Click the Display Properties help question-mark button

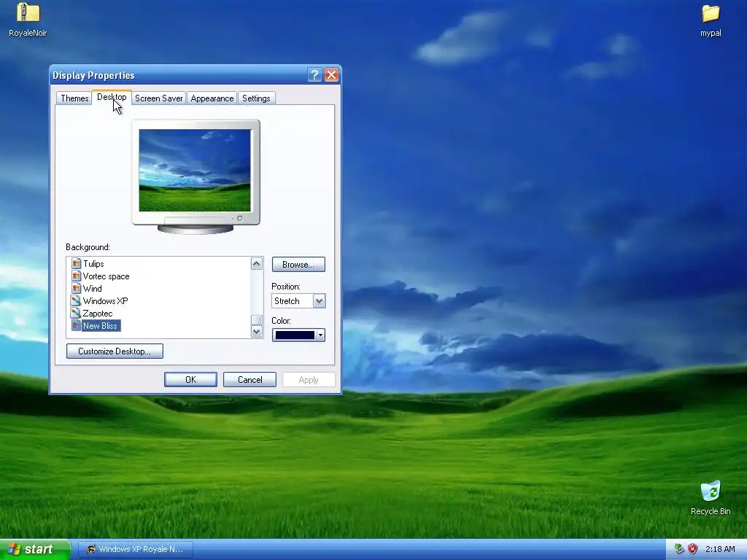coord(314,75)
